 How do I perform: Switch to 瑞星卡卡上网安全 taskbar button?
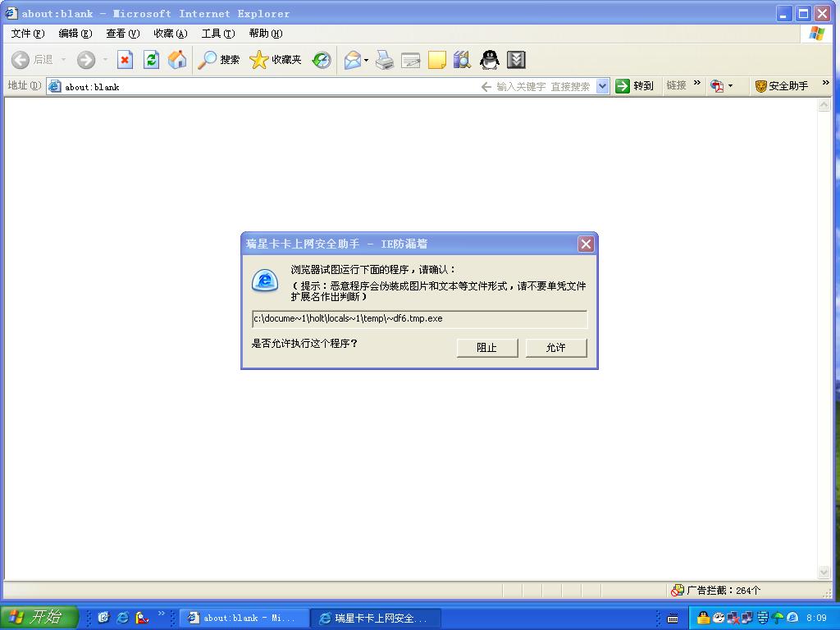coord(376,618)
